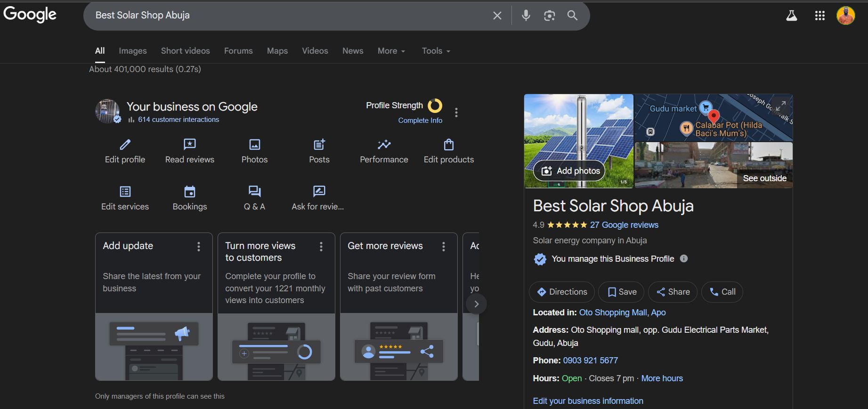
Task: Click the Gudu market map pin
Action: pyautogui.click(x=705, y=107)
